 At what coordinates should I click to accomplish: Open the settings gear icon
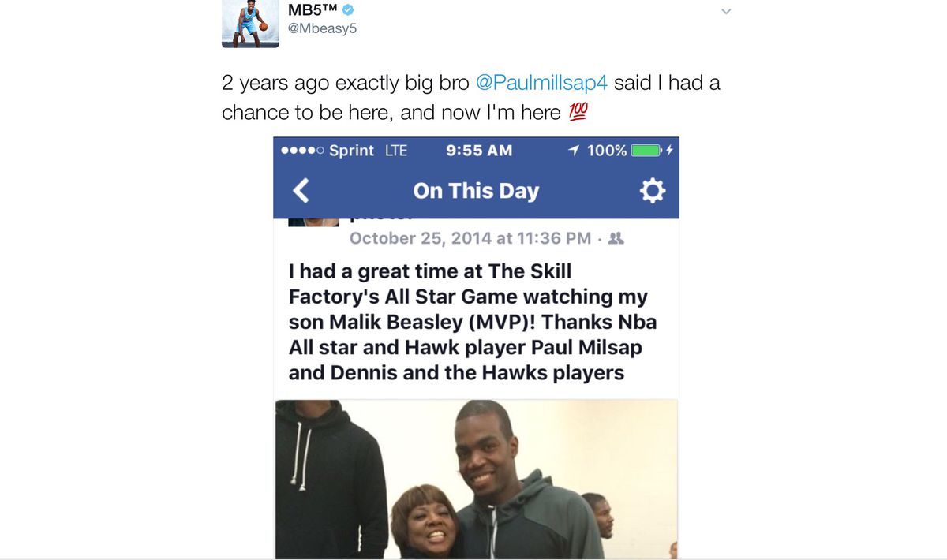point(652,191)
